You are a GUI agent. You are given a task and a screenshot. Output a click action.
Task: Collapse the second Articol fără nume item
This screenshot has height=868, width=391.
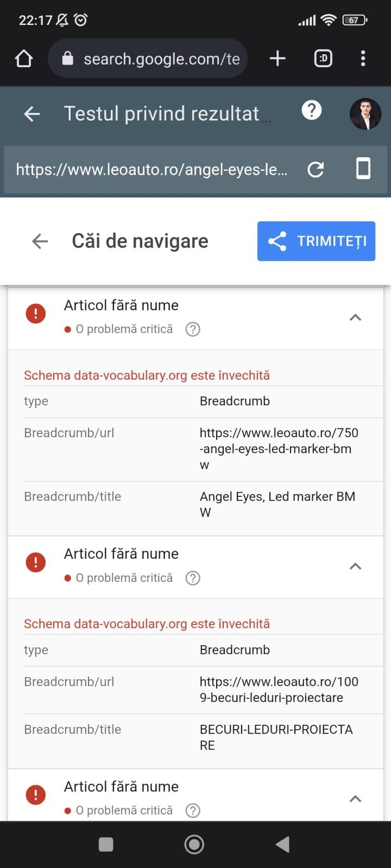pyautogui.click(x=355, y=566)
